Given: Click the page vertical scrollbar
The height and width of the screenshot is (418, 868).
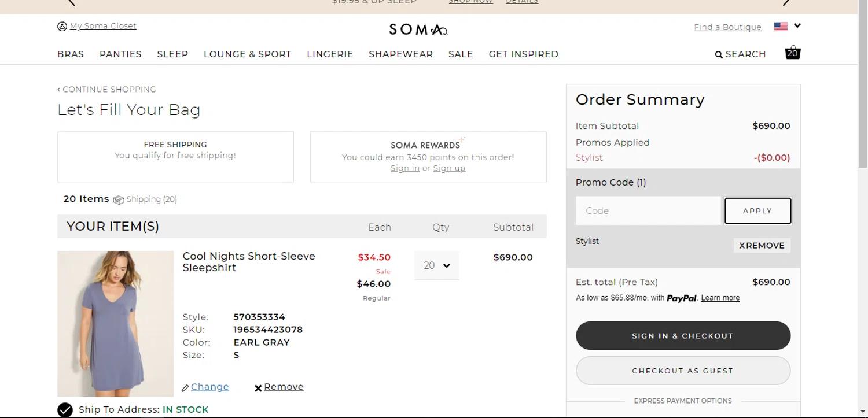Looking at the screenshot, I should 862,87.
